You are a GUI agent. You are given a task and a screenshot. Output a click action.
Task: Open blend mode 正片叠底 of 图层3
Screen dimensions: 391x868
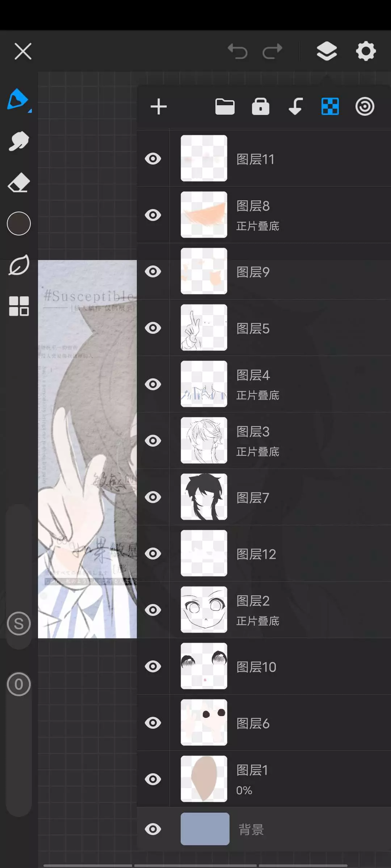(258, 452)
